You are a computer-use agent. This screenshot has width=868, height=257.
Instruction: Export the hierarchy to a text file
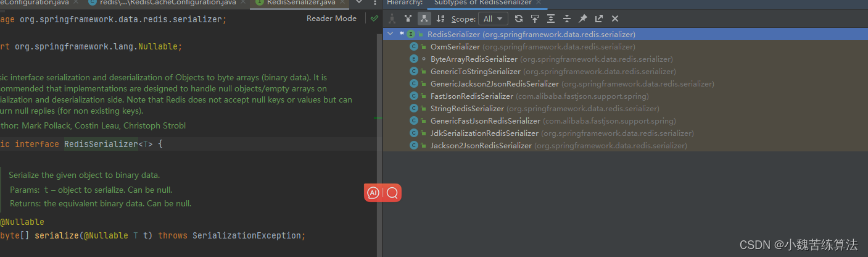599,19
